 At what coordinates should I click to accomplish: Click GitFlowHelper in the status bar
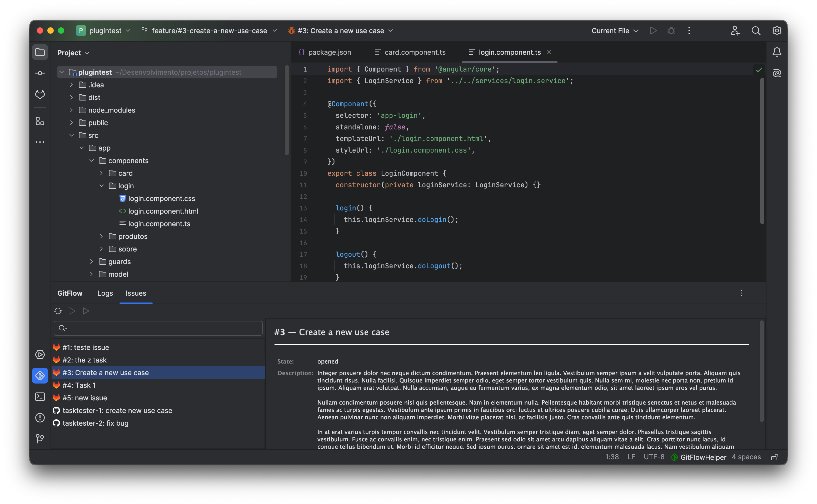(x=699, y=457)
